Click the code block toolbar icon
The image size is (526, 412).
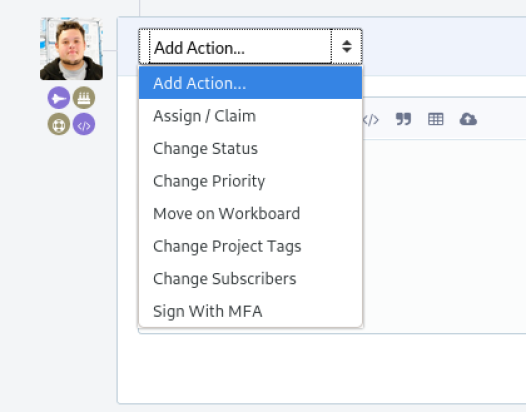tap(371, 120)
